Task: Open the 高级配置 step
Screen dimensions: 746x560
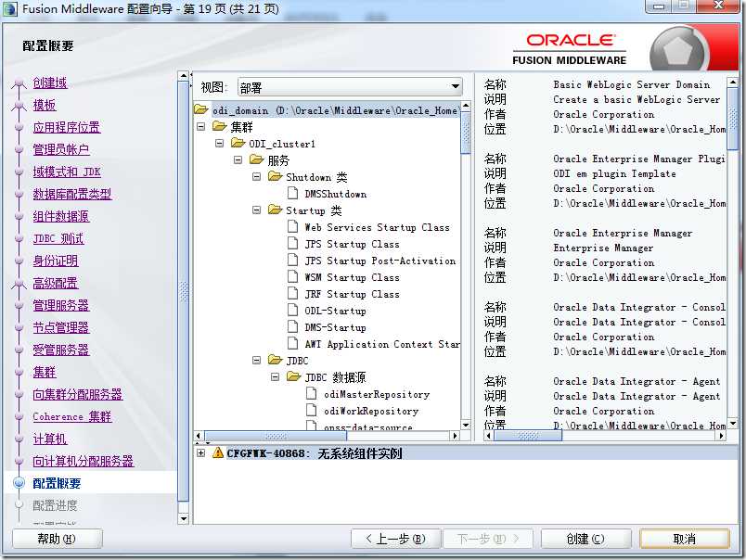Action: point(55,284)
